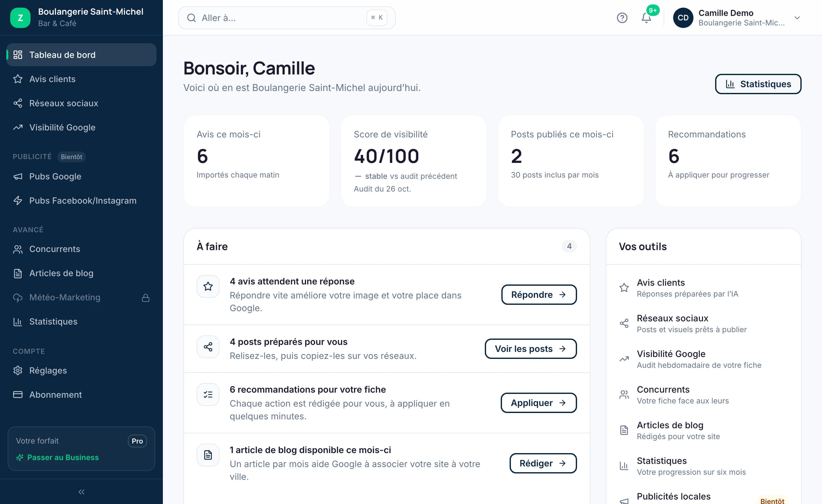Click the 'Avis ce mois-ci' card

(256, 161)
